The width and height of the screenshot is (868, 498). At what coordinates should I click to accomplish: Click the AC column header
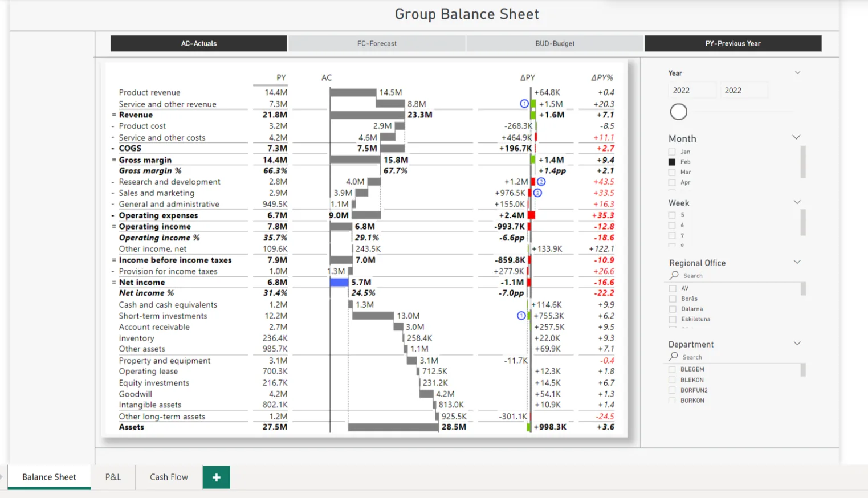tap(327, 77)
